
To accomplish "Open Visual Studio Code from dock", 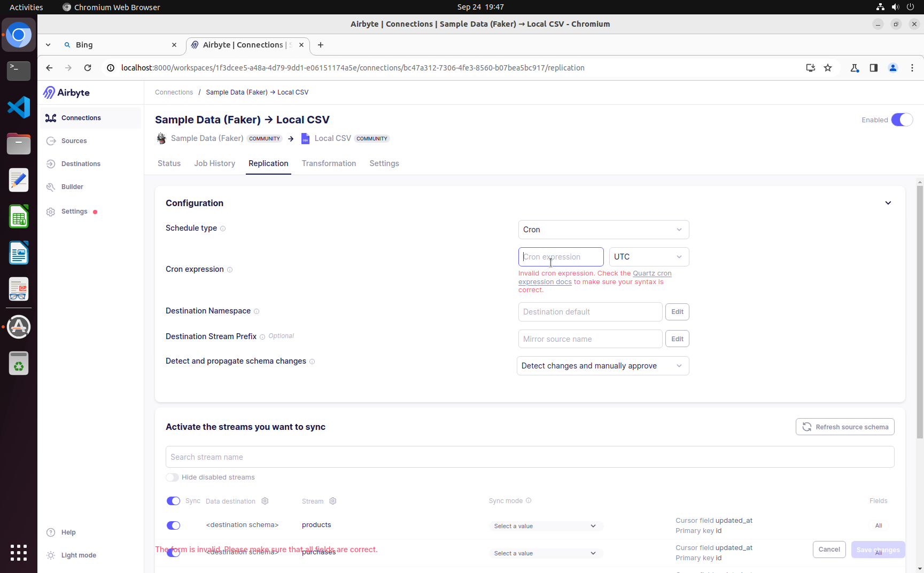I will coord(19,107).
